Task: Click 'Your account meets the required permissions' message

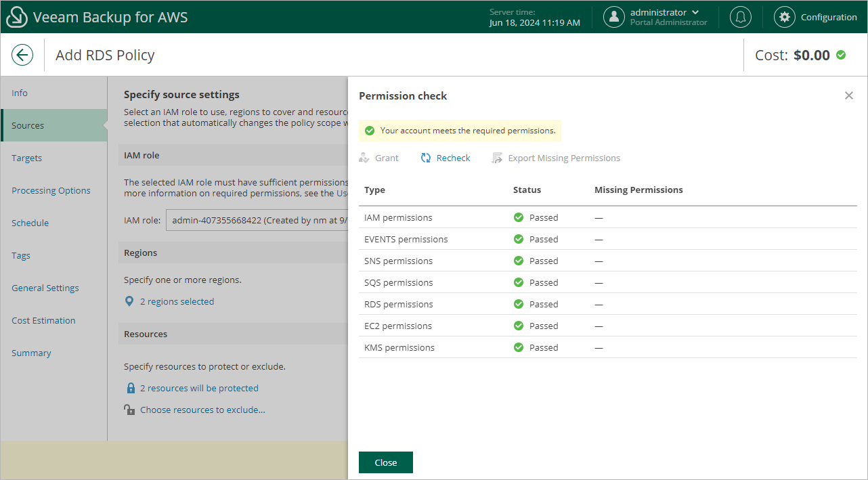Action: [x=468, y=131]
